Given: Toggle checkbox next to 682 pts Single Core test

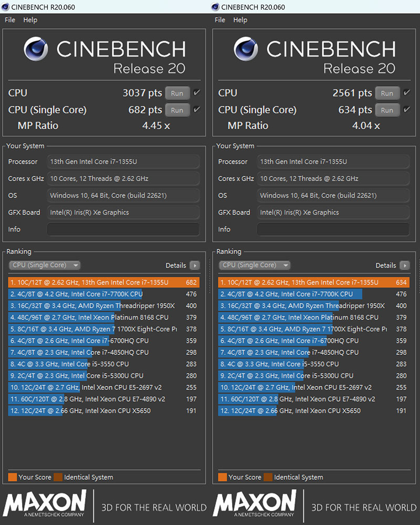Looking at the screenshot, I should 197,109.
